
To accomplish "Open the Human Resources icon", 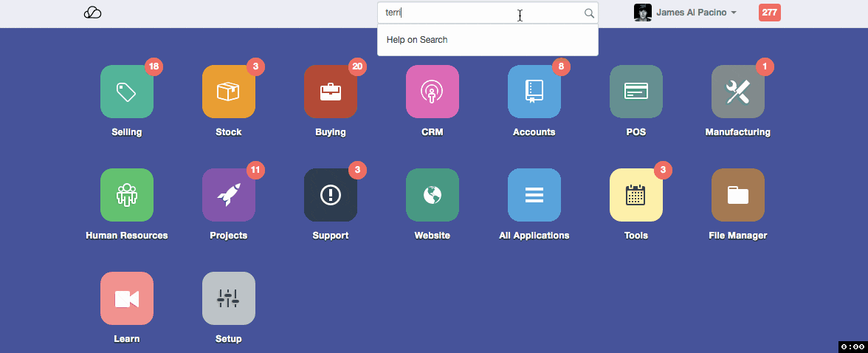I will click(x=127, y=195).
